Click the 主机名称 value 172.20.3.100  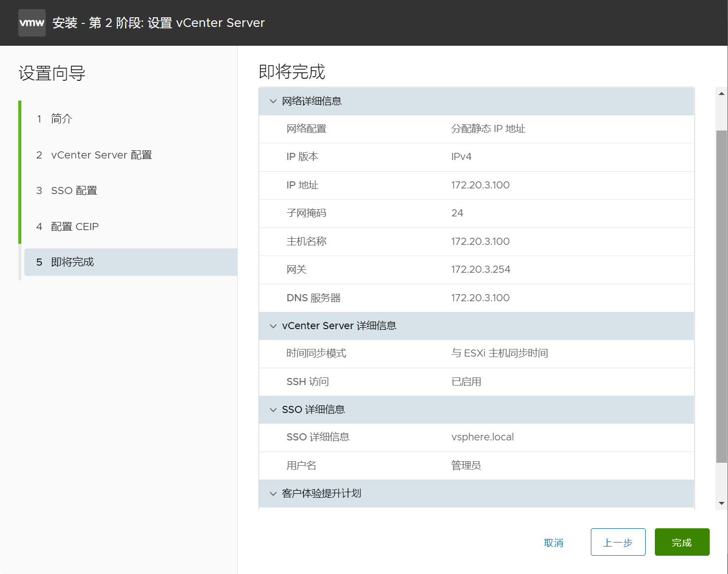pos(481,241)
